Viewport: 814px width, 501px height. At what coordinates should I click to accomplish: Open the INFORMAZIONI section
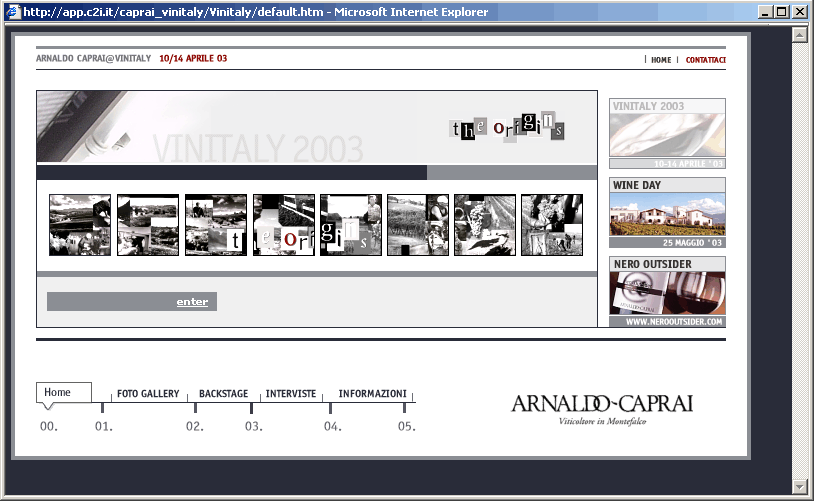372,394
